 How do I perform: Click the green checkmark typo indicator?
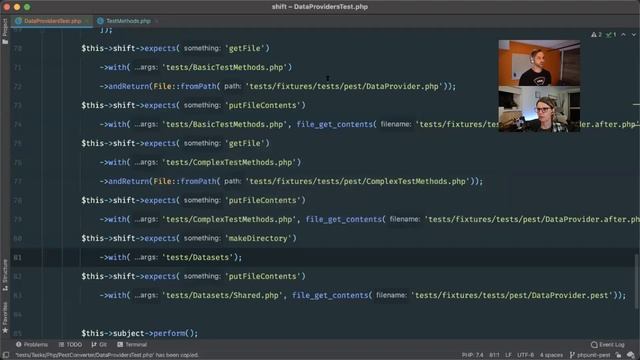click(611, 35)
